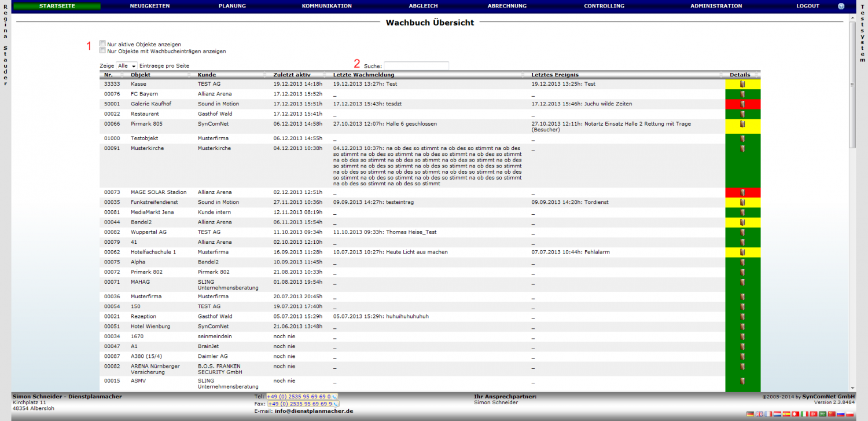Switch language to English UK flag
The width and height of the screenshot is (868, 421).
click(759, 414)
